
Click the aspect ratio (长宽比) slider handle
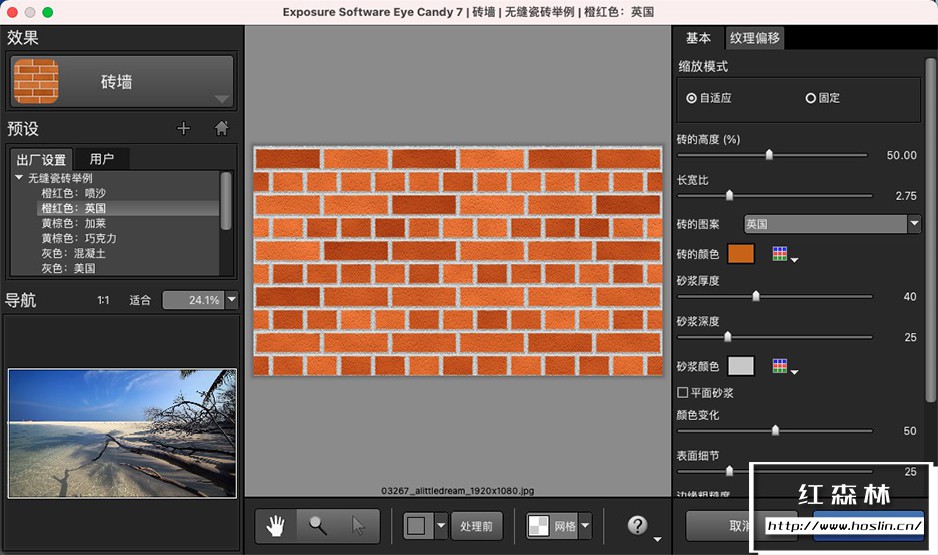729,196
